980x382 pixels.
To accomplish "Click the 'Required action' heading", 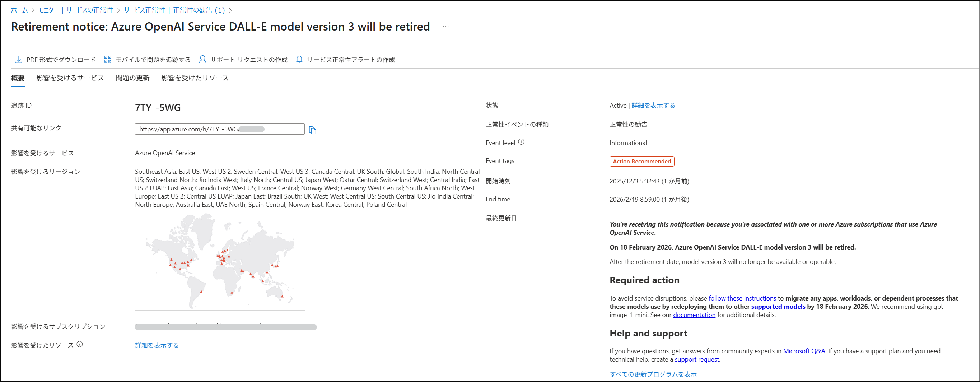I will (644, 280).
